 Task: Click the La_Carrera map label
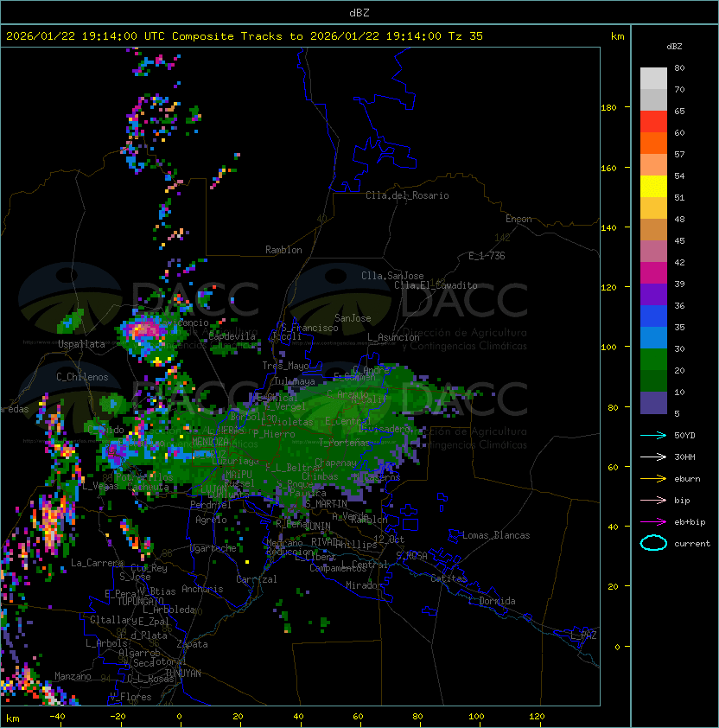(x=97, y=563)
